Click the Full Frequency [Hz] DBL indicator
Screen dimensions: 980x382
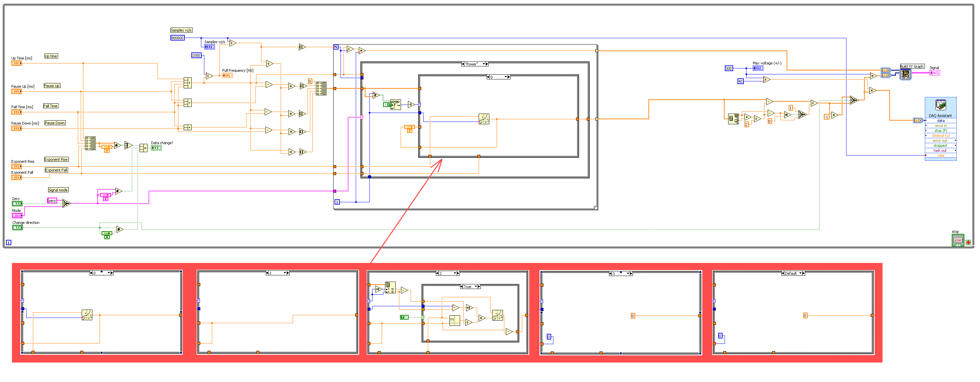[228, 75]
